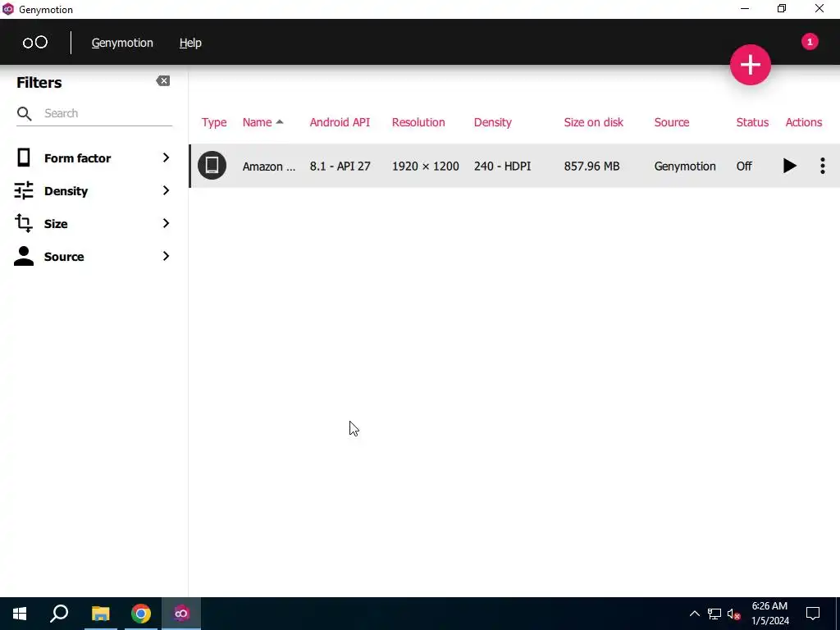
Task: Click the Genymotion logo in header
Action: coord(35,43)
